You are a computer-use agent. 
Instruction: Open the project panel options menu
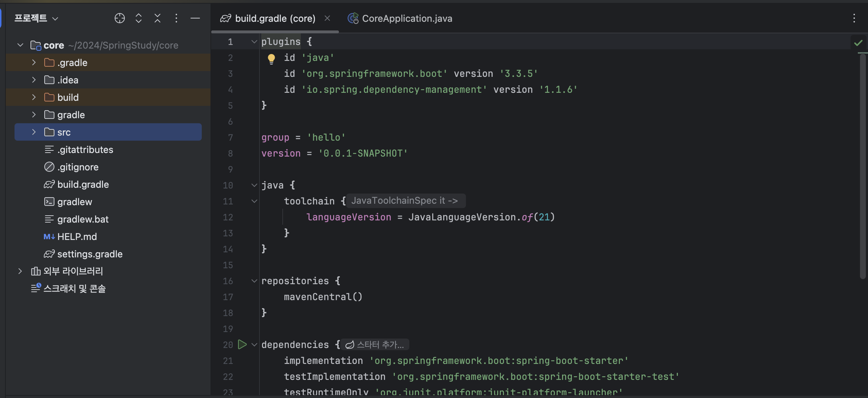pyautogui.click(x=176, y=18)
